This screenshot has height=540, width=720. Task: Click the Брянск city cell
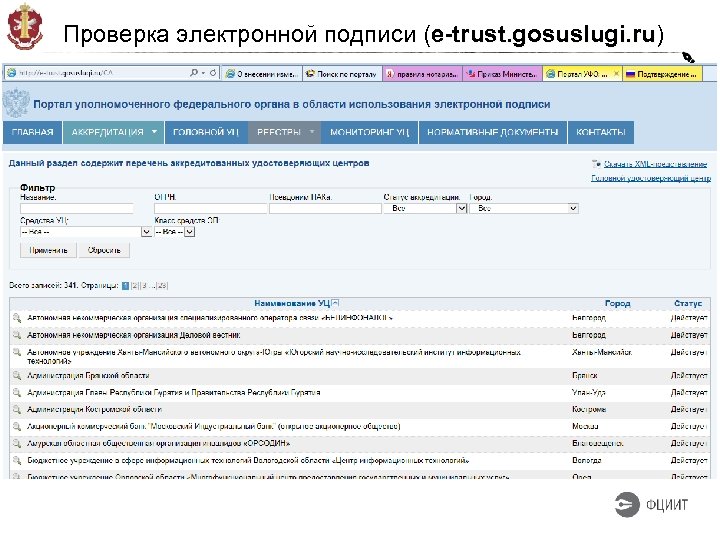pos(585,376)
